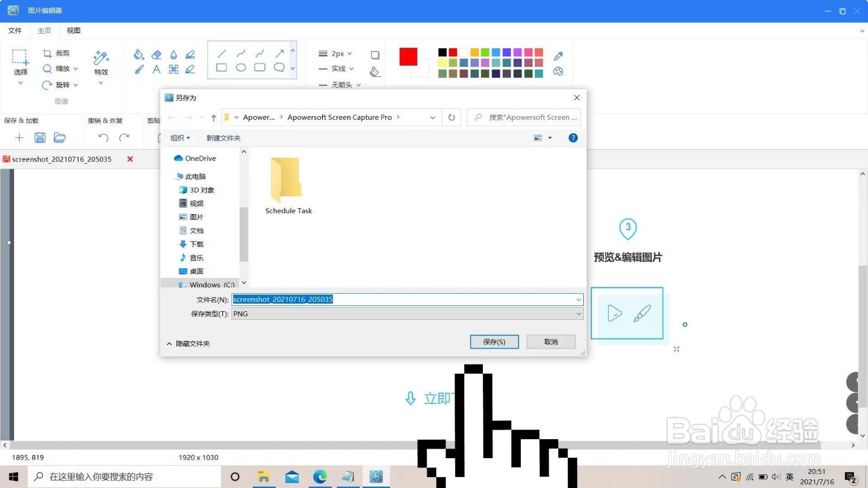Select the text tool letter A
868x488 pixels.
coord(156,69)
